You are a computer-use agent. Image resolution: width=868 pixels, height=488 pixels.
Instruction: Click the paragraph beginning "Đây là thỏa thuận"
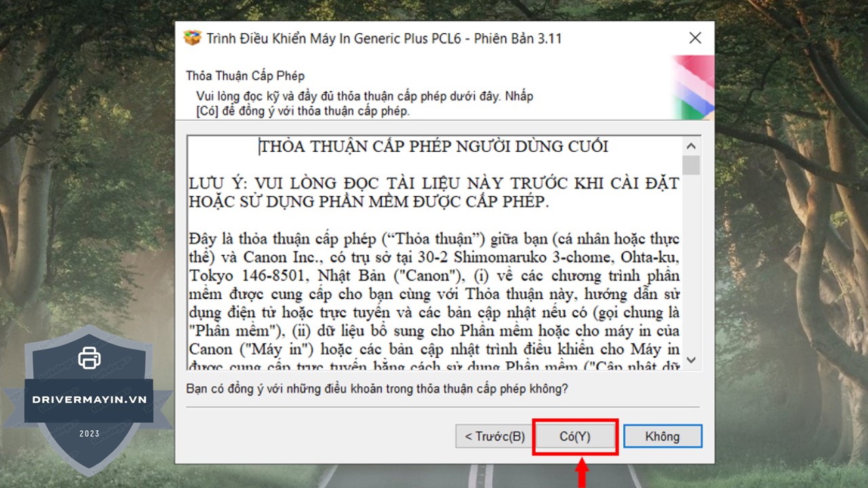point(434,295)
